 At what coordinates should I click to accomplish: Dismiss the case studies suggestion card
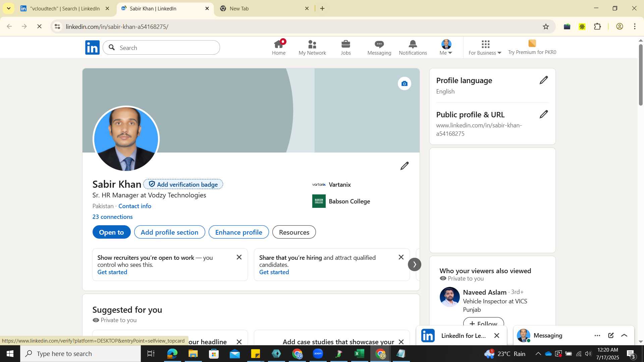[x=401, y=342]
